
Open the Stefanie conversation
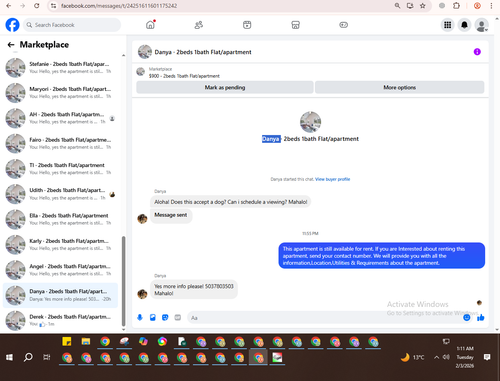[x=60, y=67]
